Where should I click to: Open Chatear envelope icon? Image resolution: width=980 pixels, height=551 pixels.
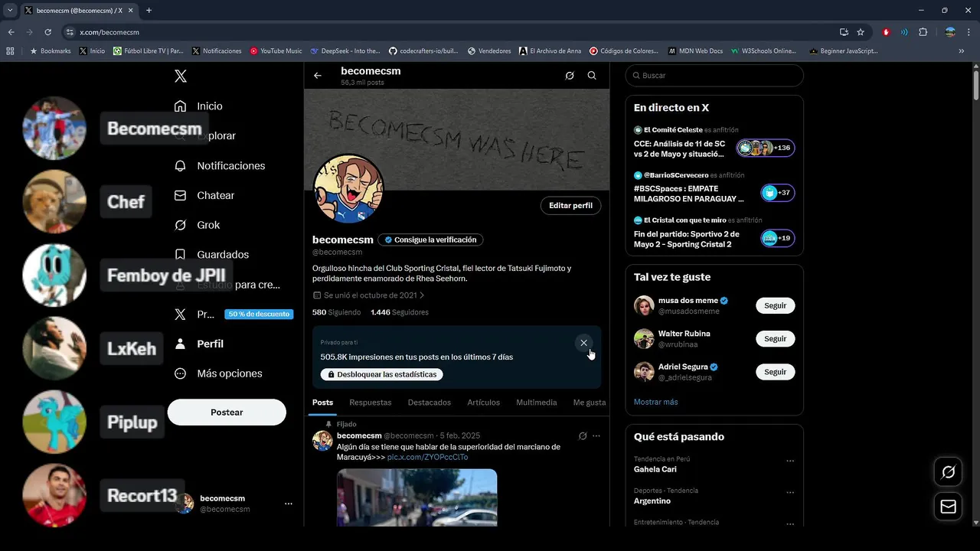(x=181, y=195)
